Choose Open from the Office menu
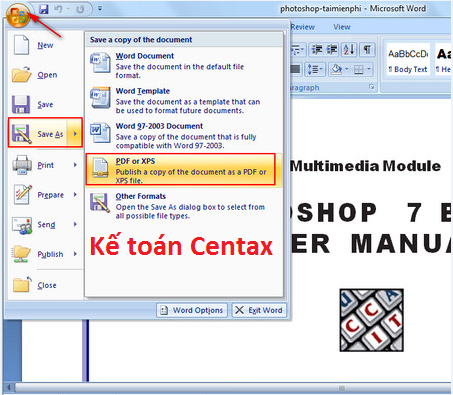The width and height of the screenshot is (453, 395). 45,75
